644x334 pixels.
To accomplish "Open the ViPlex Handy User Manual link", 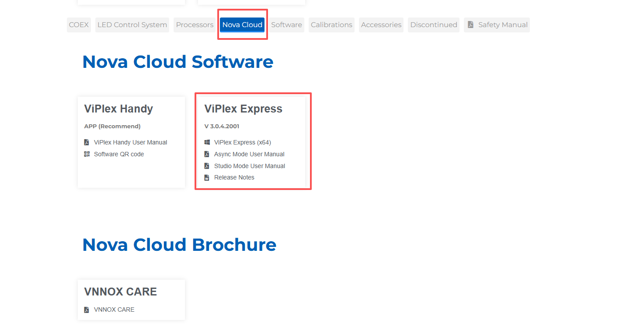I will click(130, 142).
